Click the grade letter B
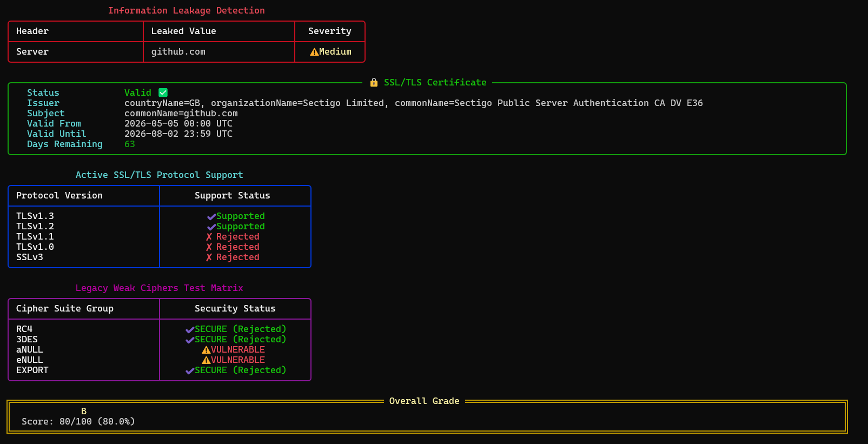868x444 pixels. (84, 411)
